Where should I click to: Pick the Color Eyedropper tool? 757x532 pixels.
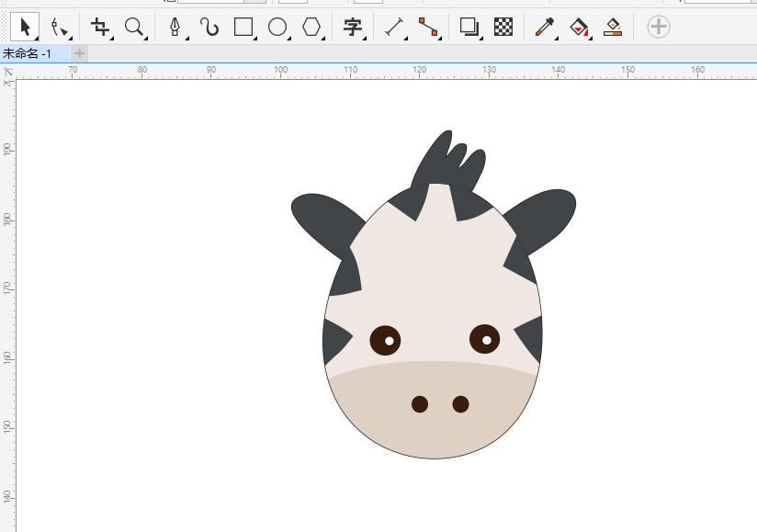coord(545,27)
